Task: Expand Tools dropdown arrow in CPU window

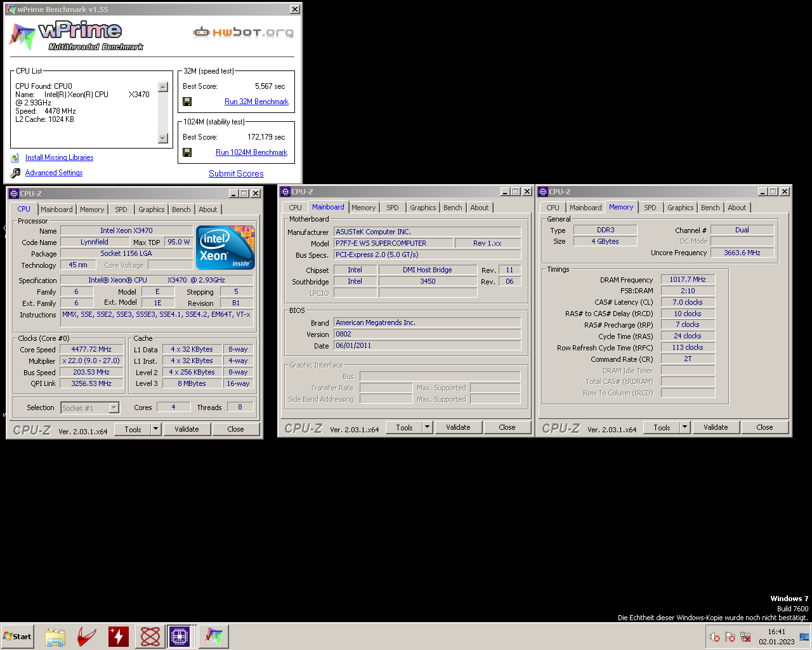Action: coord(156,429)
